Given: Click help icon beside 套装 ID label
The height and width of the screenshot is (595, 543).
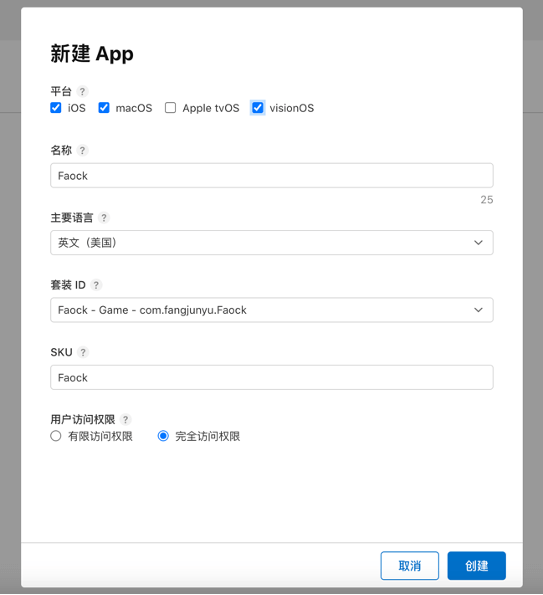Looking at the screenshot, I should tap(96, 285).
